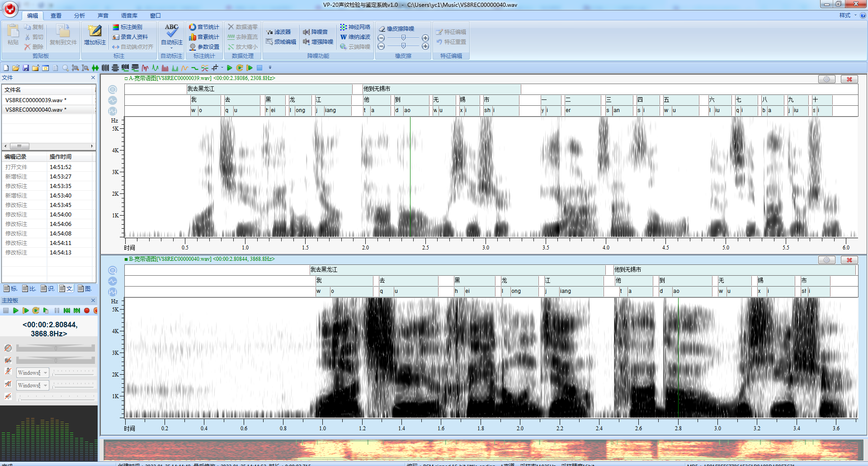Click the red curve analysis icon

pyautogui.click(x=145, y=68)
